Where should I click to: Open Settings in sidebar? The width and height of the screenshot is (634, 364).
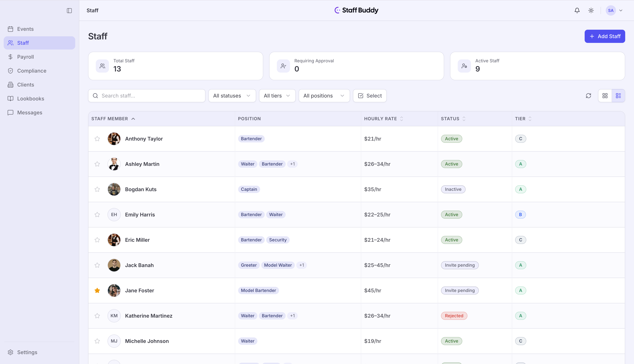coord(39,352)
